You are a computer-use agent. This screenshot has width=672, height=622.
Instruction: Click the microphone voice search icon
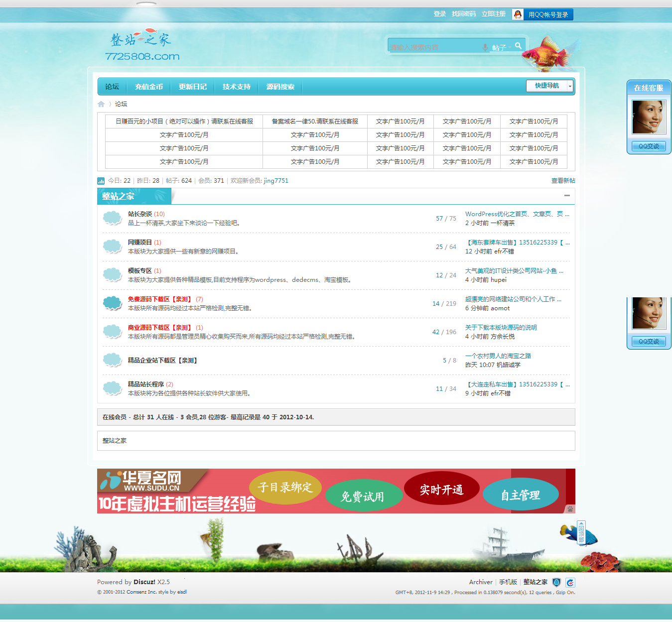coord(485,47)
